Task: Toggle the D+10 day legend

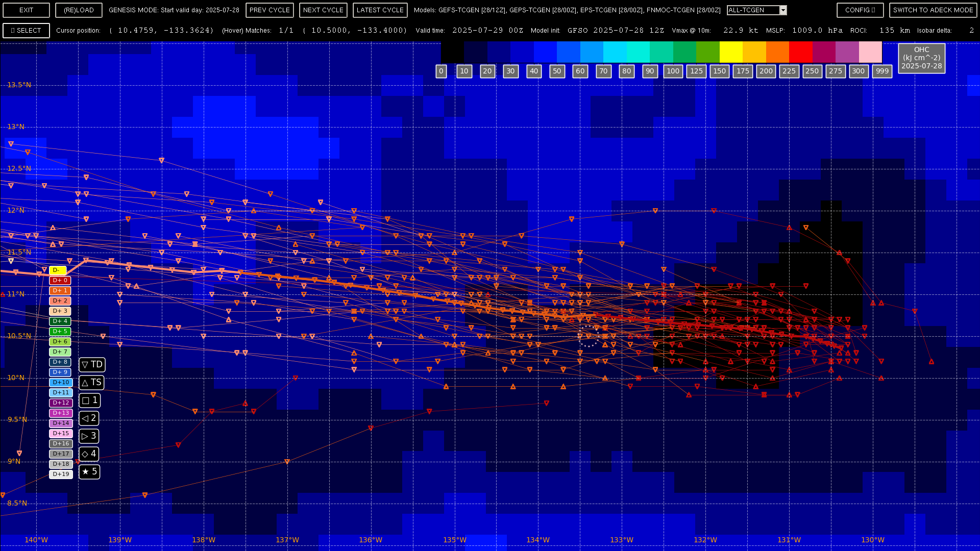Action: [60, 383]
